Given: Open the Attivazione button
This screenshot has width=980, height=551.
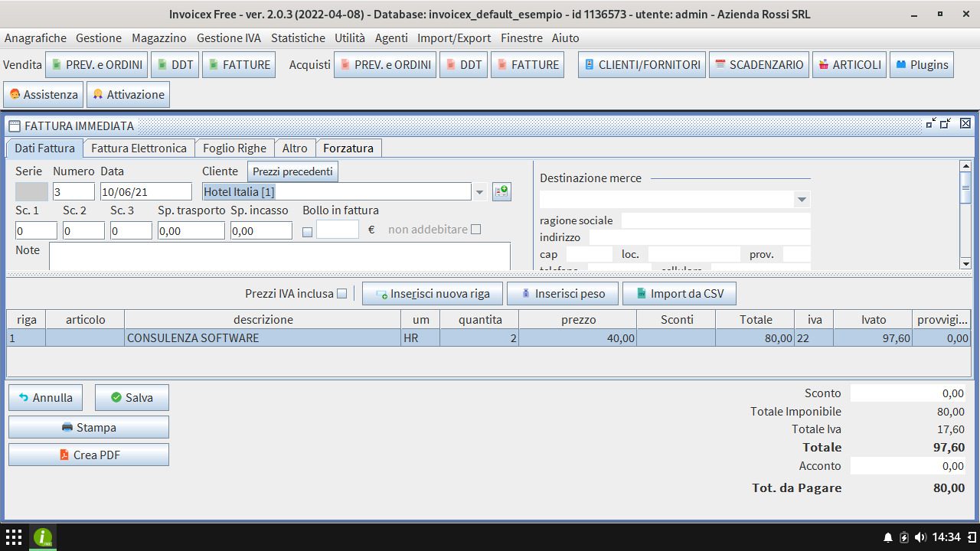Looking at the screenshot, I should click(x=128, y=95).
